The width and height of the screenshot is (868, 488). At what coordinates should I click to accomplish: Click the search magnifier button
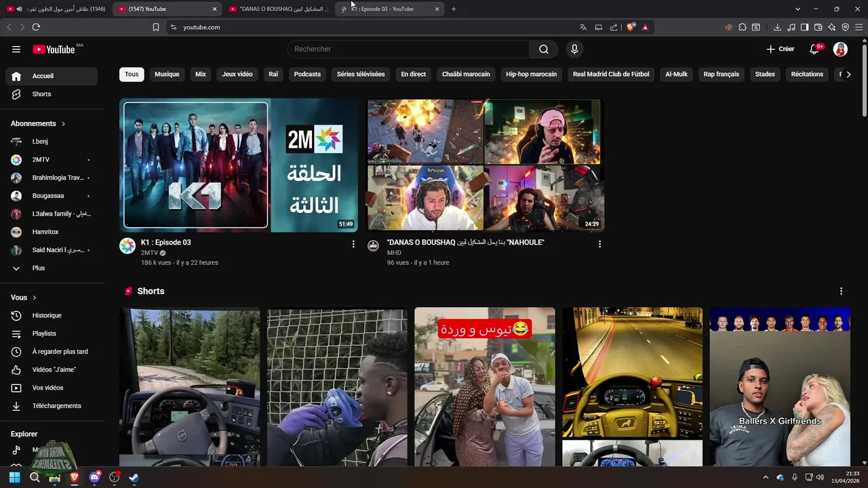(544, 49)
